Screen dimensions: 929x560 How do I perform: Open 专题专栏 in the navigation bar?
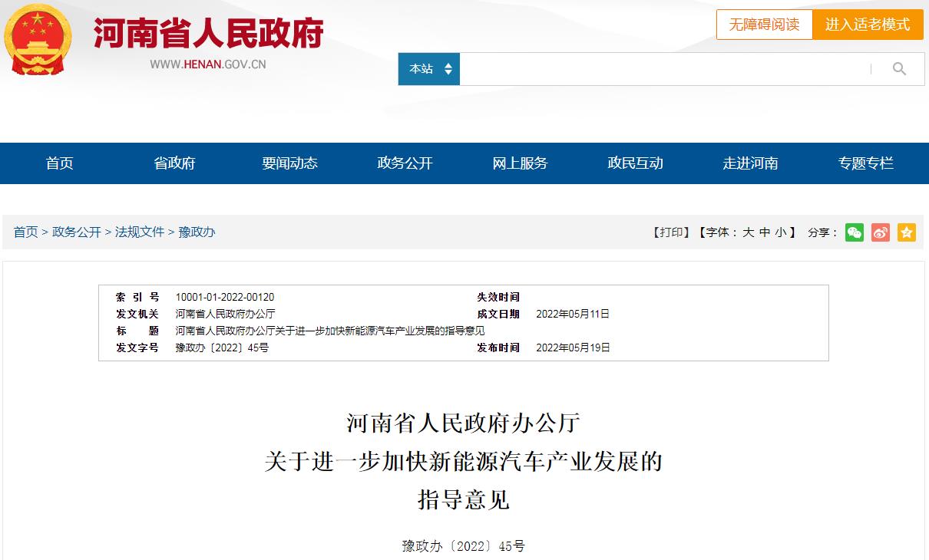865,163
